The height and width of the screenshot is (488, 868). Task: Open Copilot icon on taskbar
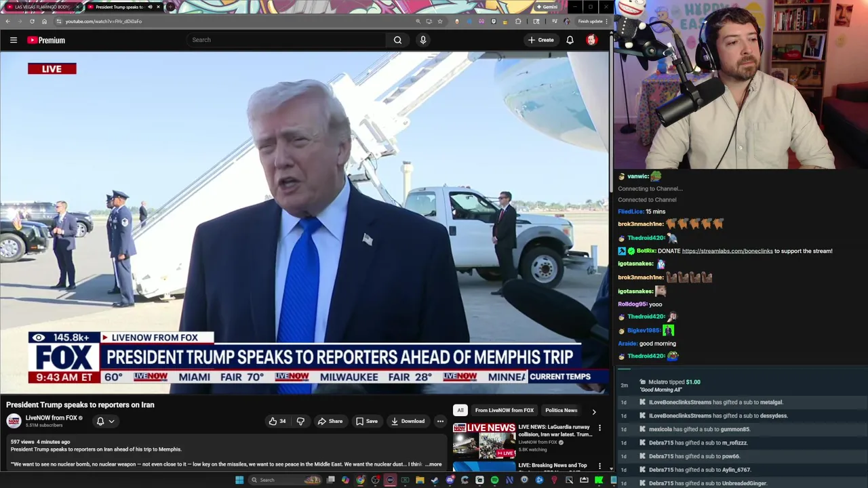[345, 481]
